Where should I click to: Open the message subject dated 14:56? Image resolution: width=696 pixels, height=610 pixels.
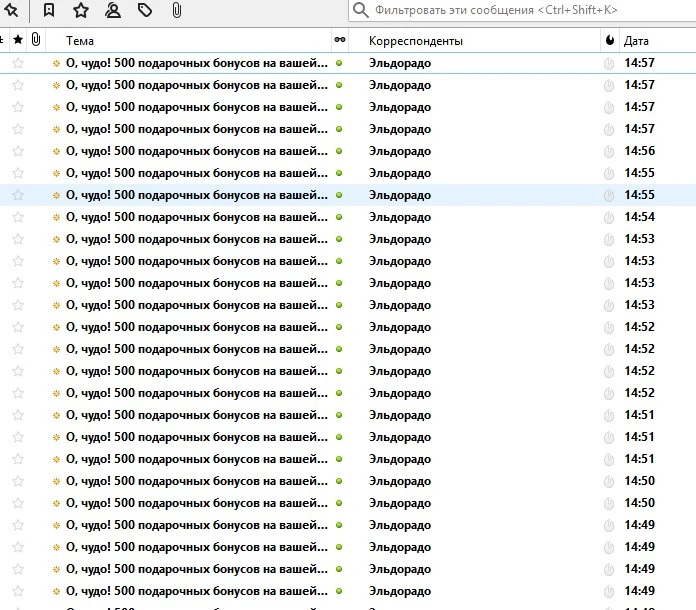(197, 151)
